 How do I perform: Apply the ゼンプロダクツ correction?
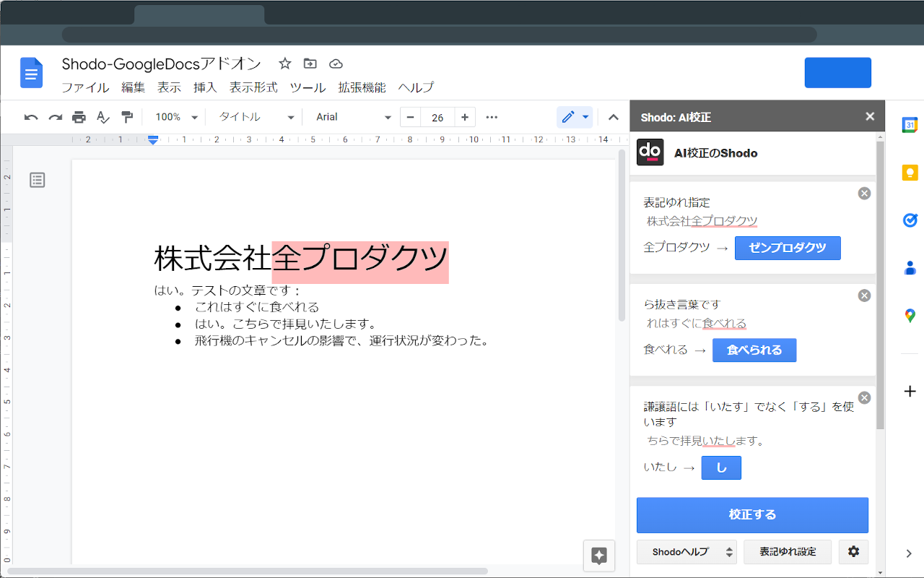pos(788,248)
